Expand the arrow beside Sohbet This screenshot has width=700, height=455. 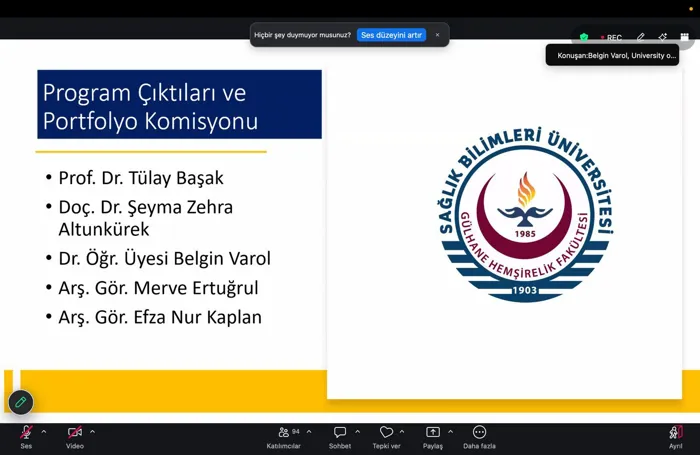[x=358, y=432]
